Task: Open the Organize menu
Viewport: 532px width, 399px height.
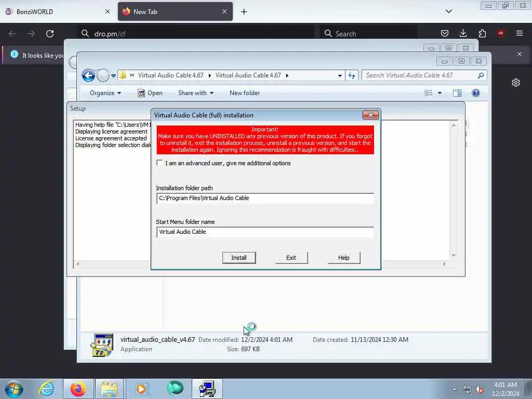Action: [x=105, y=93]
